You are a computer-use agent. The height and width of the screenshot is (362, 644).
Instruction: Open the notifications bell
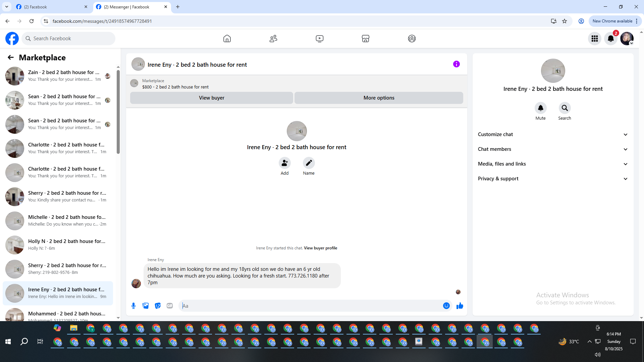610,39
